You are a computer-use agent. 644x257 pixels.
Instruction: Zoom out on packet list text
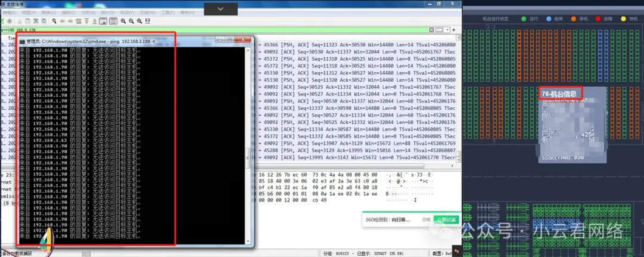tap(131, 21)
